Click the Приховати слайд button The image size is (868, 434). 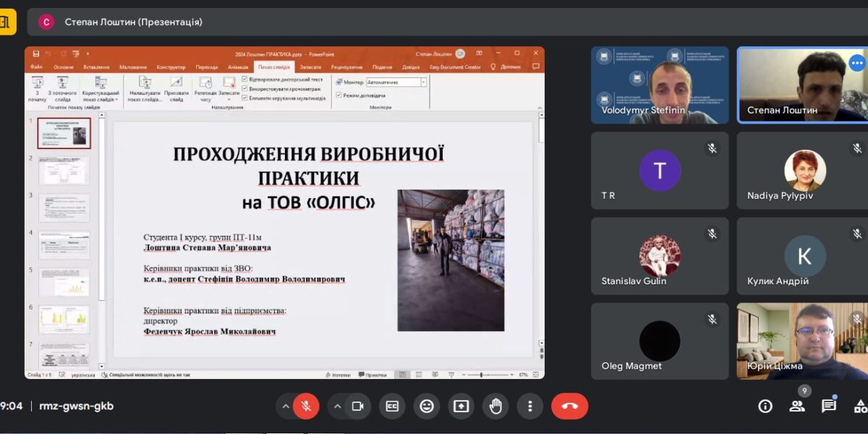click(x=176, y=88)
